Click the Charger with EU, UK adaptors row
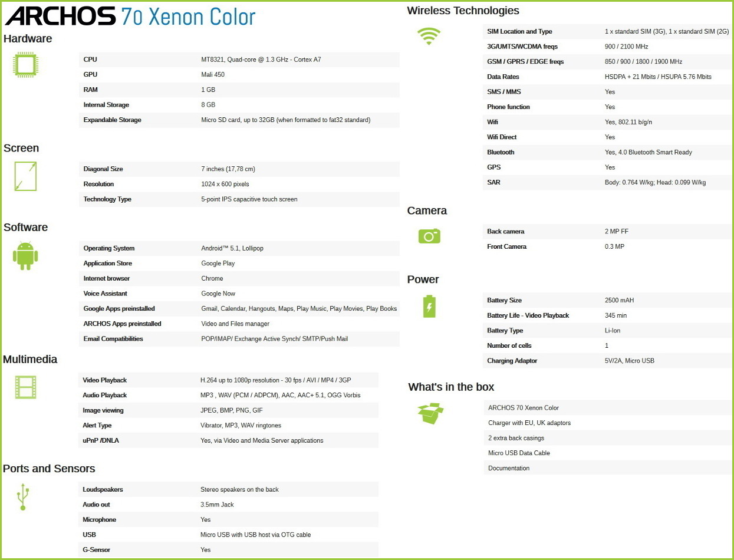 [x=608, y=423]
